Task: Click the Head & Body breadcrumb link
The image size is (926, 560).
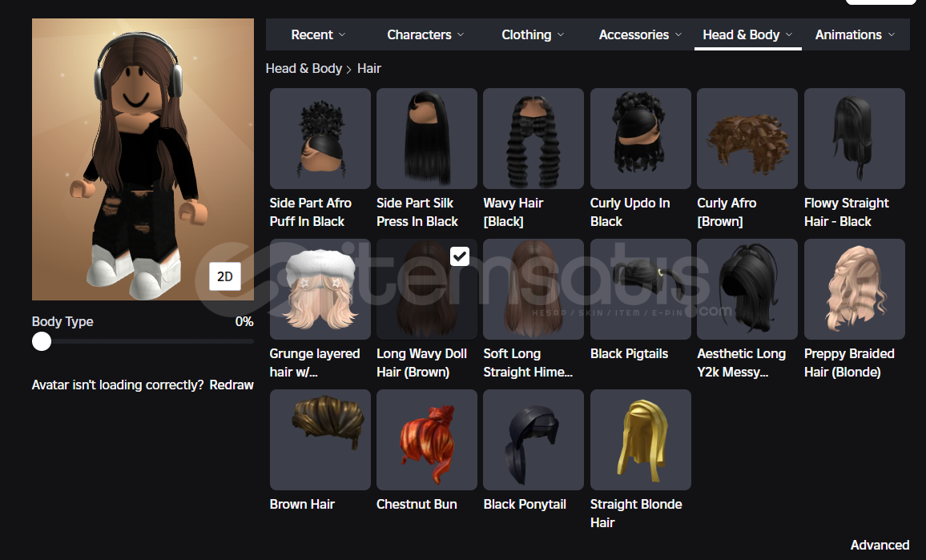Action: 304,69
